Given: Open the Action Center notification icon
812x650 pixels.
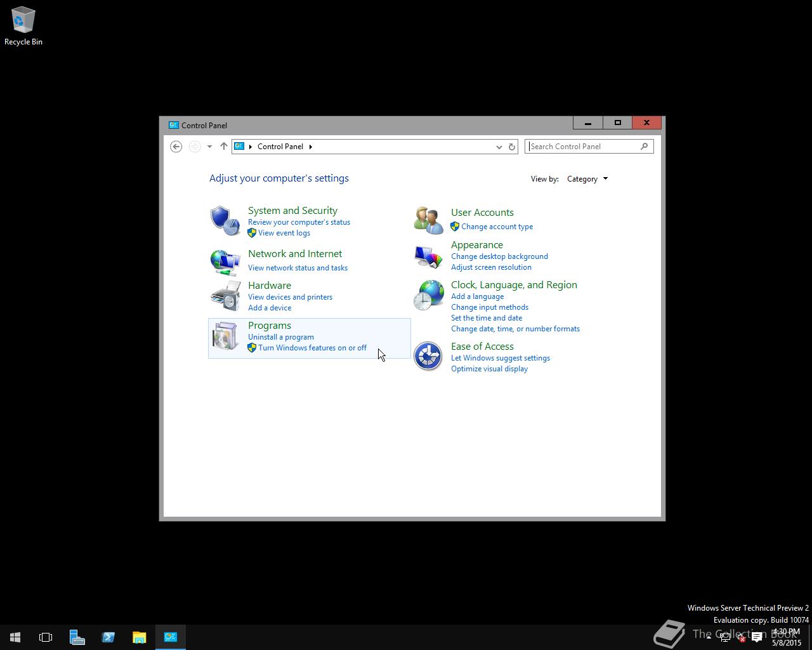Looking at the screenshot, I should 757,638.
